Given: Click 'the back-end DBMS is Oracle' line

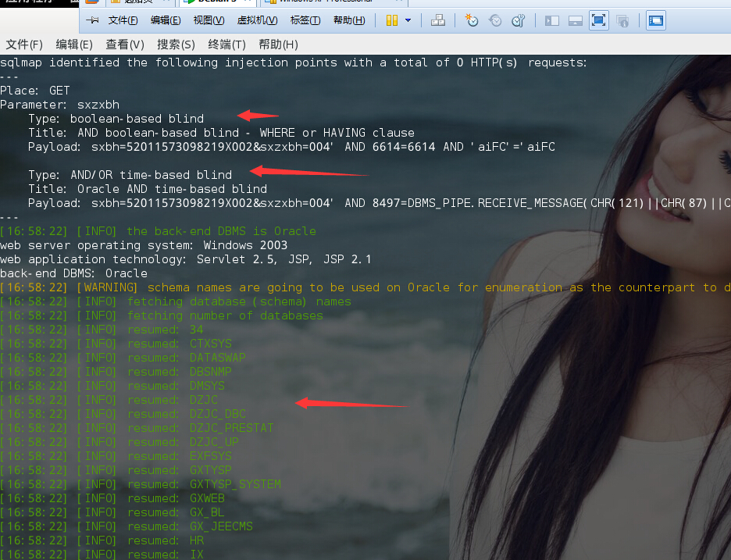Looking at the screenshot, I should [x=158, y=231].
